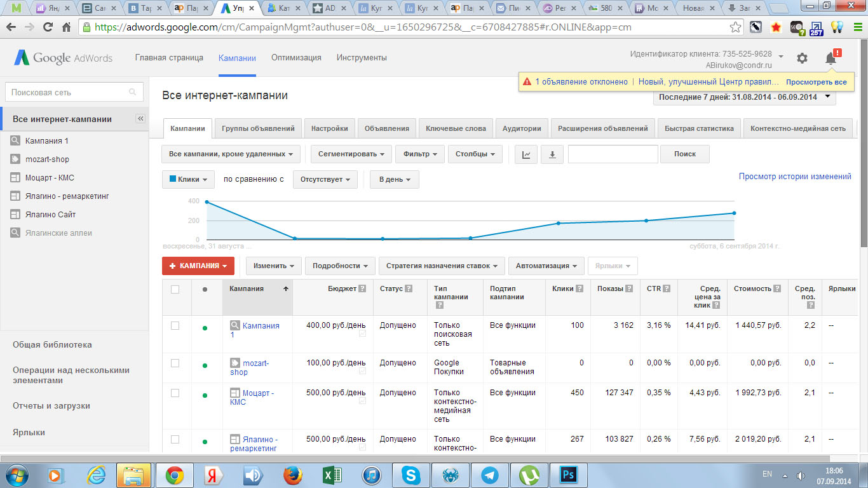Check the box for mozart-shop row

pyautogui.click(x=175, y=363)
